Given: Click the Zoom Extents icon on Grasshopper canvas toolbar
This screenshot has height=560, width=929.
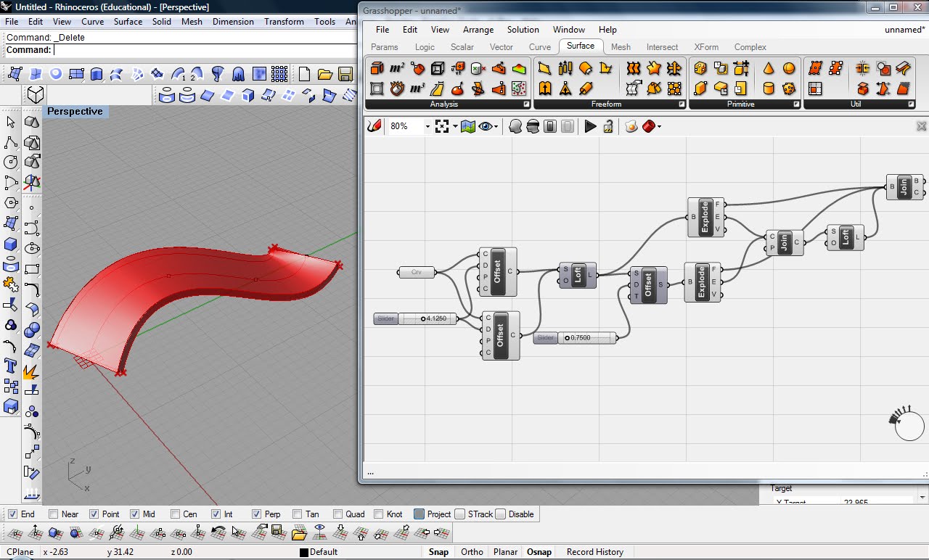Looking at the screenshot, I should (443, 125).
